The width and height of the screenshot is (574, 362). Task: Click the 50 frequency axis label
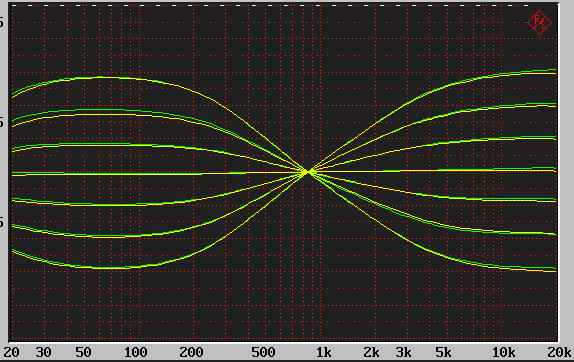point(83,352)
